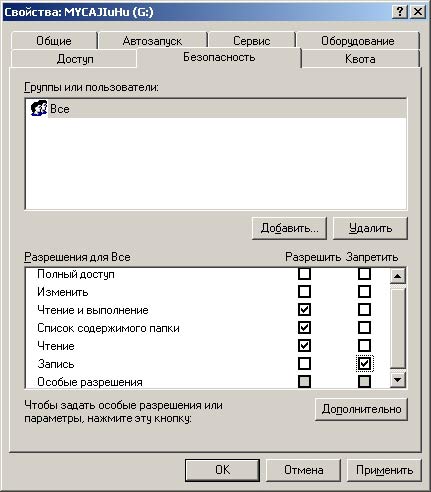Screen dimensions: 431x492
Task: Uncheck Deny checkbox for Запись
Action: tap(364, 363)
